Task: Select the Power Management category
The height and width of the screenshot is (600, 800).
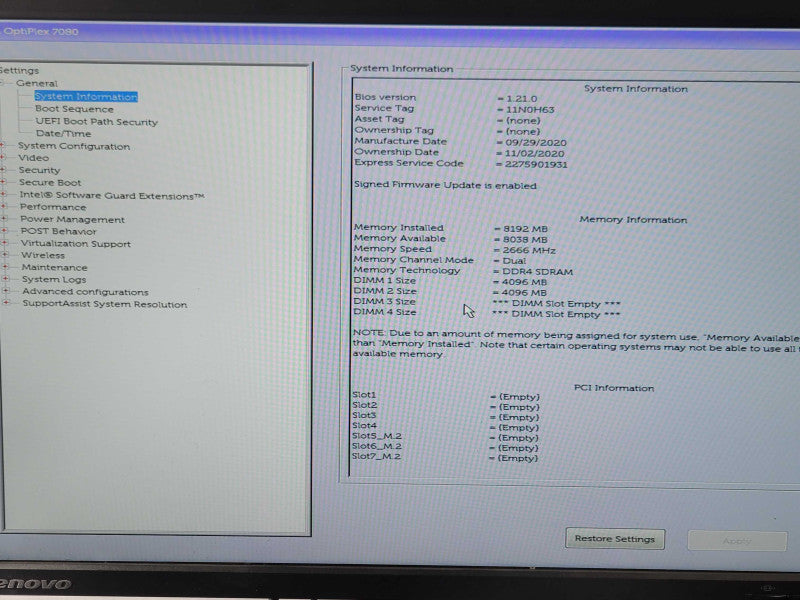Action: tap(72, 219)
